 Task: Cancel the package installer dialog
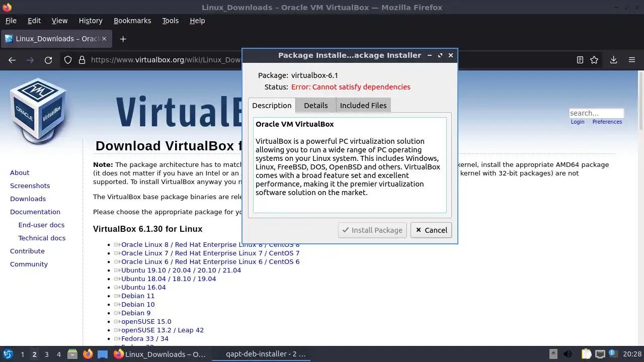point(431,230)
